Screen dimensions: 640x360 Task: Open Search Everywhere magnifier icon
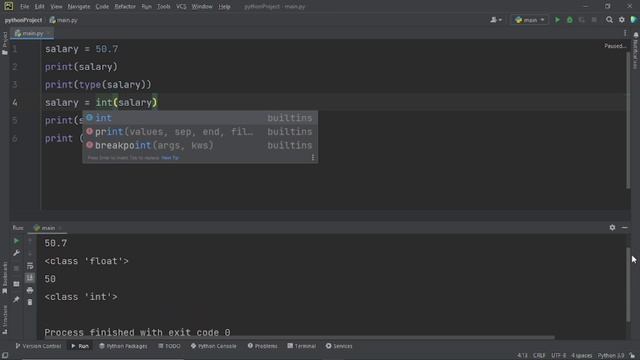609,20
